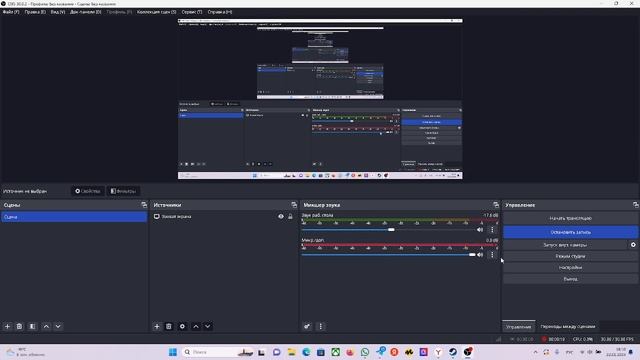Open the Док-панели menu
640x360 pixels.
86,12
